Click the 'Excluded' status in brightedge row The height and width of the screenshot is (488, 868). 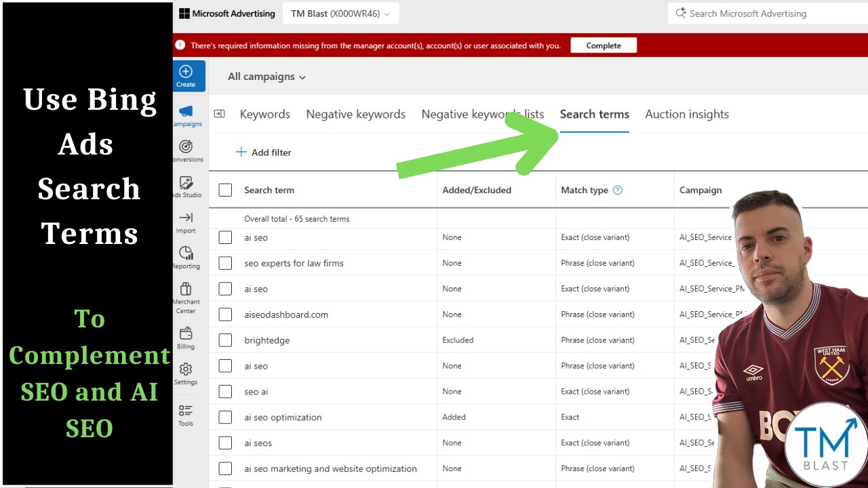tap(458, 340)
